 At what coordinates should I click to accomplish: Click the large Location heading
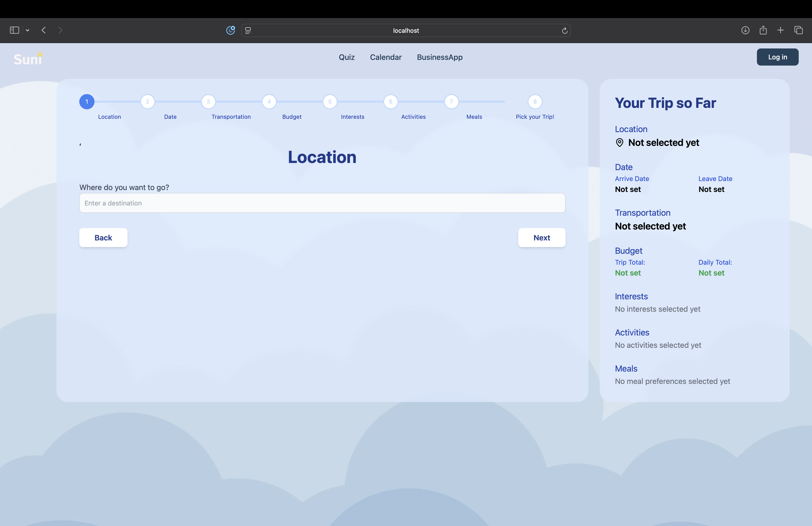tap(322, 157)
